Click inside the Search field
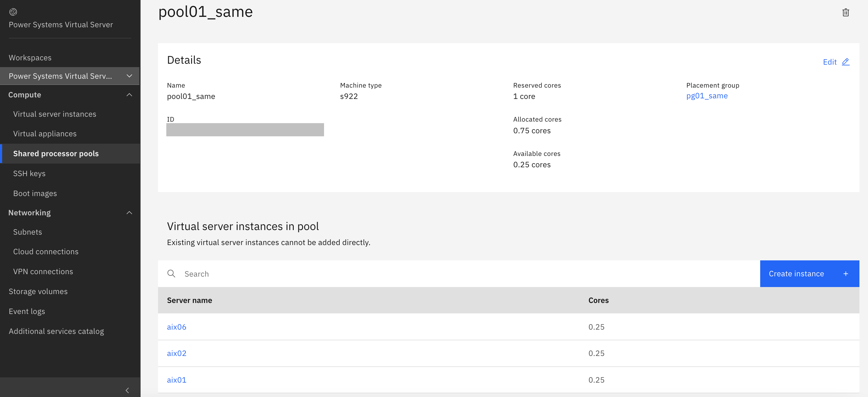The width and height of the screenshot is (868, 397). (236, 274)
